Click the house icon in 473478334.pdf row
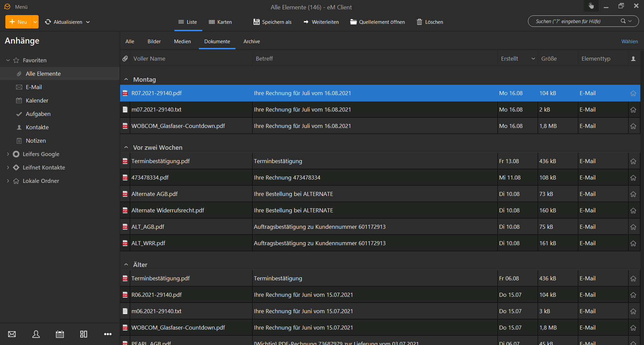Image resolution: width=644 pixels, height=345 pixels. pyautogui.click(x=633, y=178)
